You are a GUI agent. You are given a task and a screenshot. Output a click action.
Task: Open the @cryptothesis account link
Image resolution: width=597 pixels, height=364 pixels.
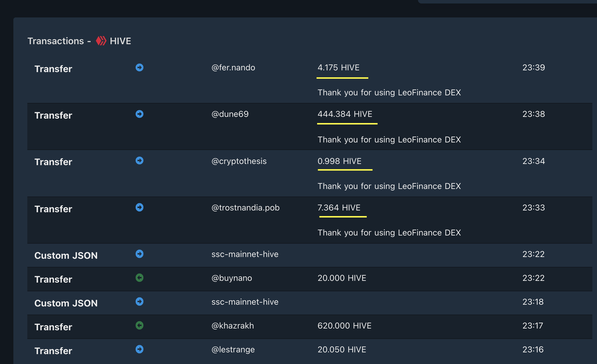click(x=239, y=161)
